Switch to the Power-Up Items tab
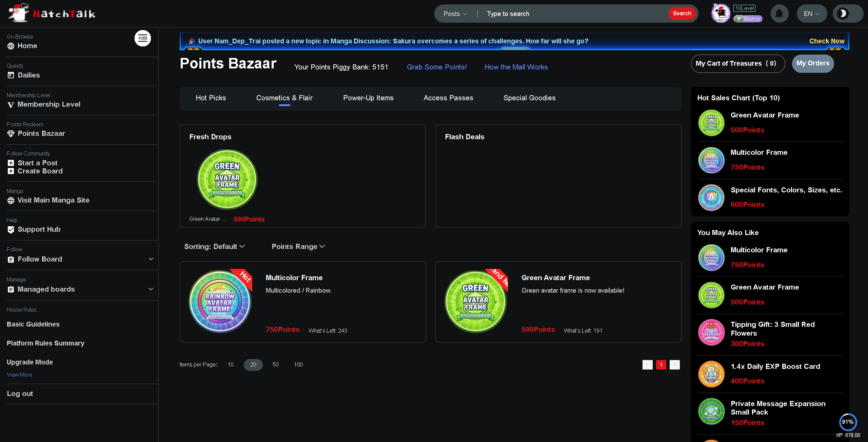Viewport: 868px width, 442px height. coord(368,98)
